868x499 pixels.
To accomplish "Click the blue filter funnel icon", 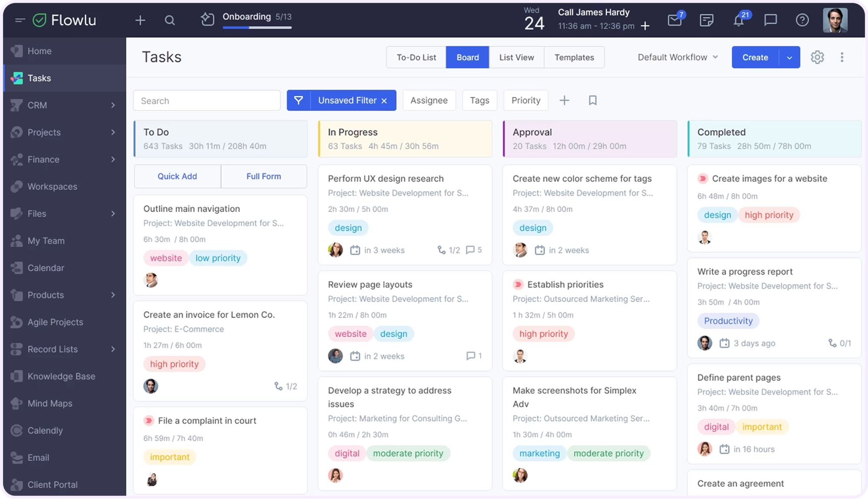I will coord(299,100).
